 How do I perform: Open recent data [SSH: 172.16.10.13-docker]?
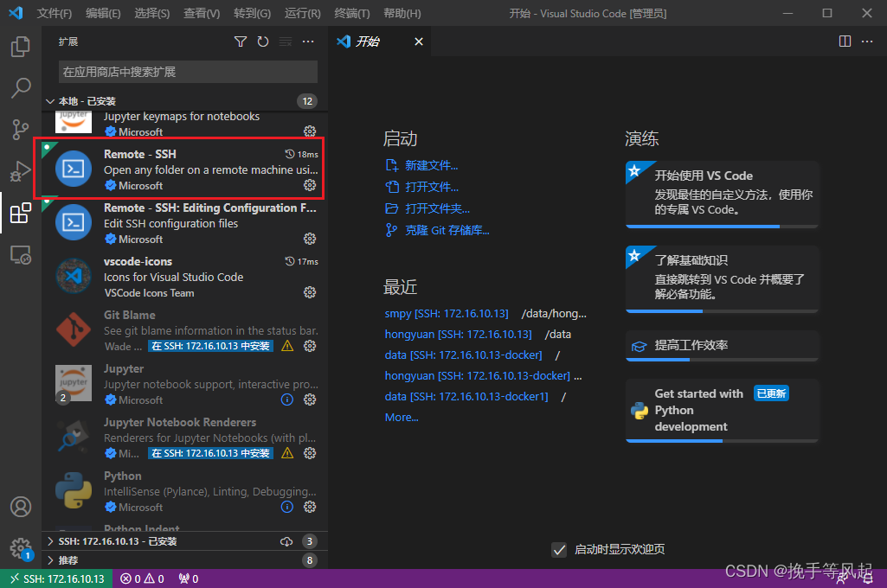463,355
